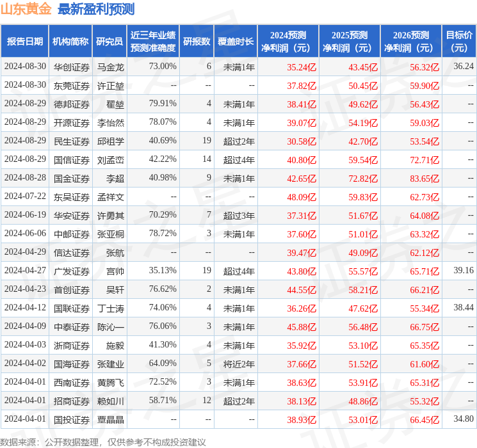Click accuracy value 79.91%
477x448 pixels.
coord(163,104)
